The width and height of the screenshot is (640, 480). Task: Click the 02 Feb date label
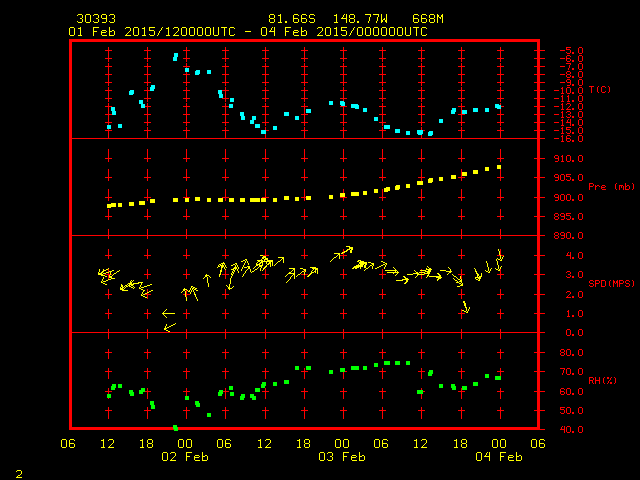[185, 457]
